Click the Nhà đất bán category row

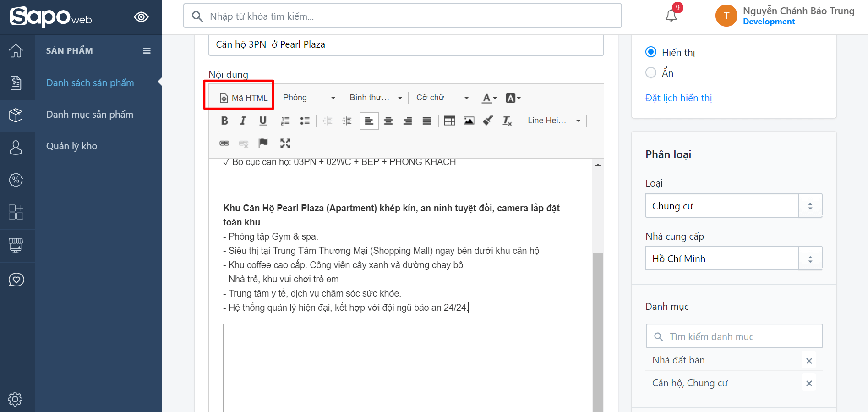click(734, 360)
